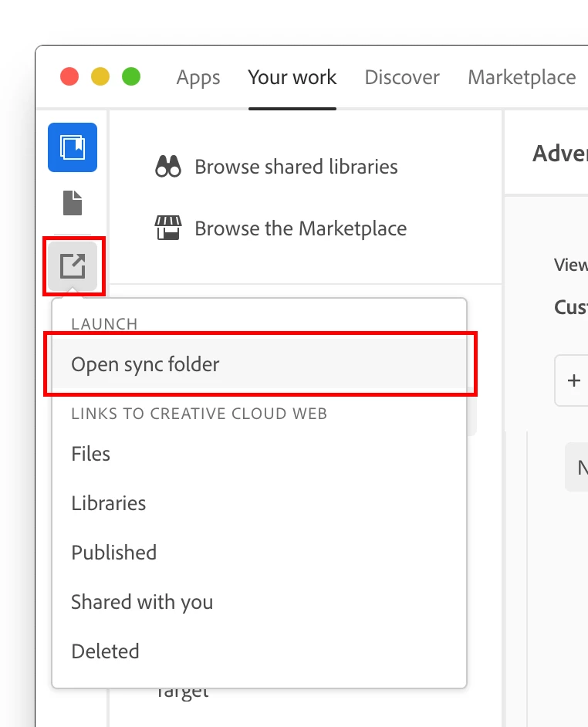Click Browse the Marketplace link
Screen dimensions: 588x727
click(300, 228)
